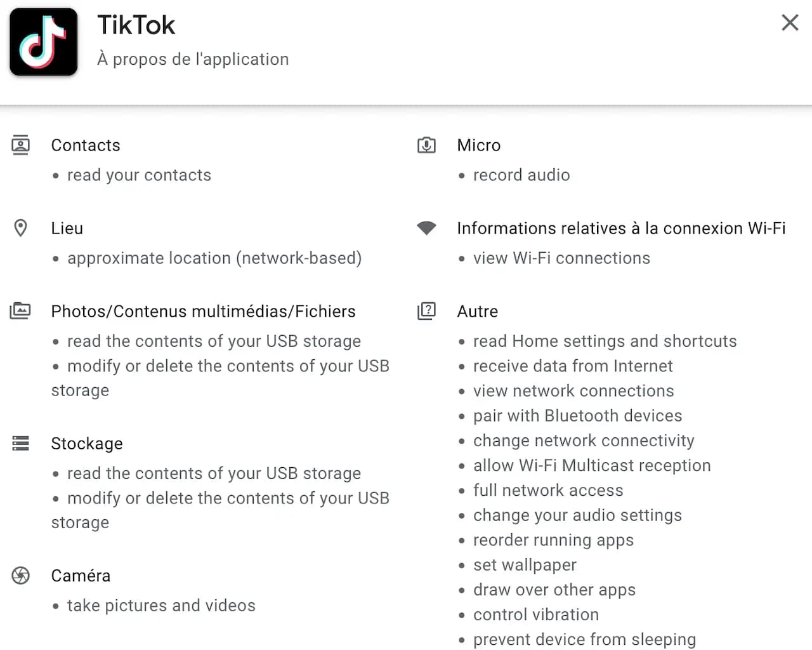Select the Contacts permission icon
Screen dimensions: 812x650
click(20, 145)
